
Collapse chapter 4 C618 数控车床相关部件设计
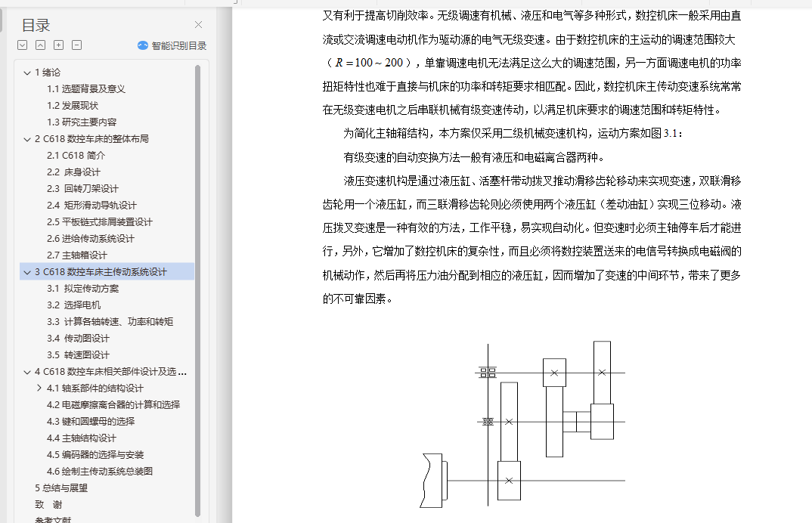click(27, 371)
